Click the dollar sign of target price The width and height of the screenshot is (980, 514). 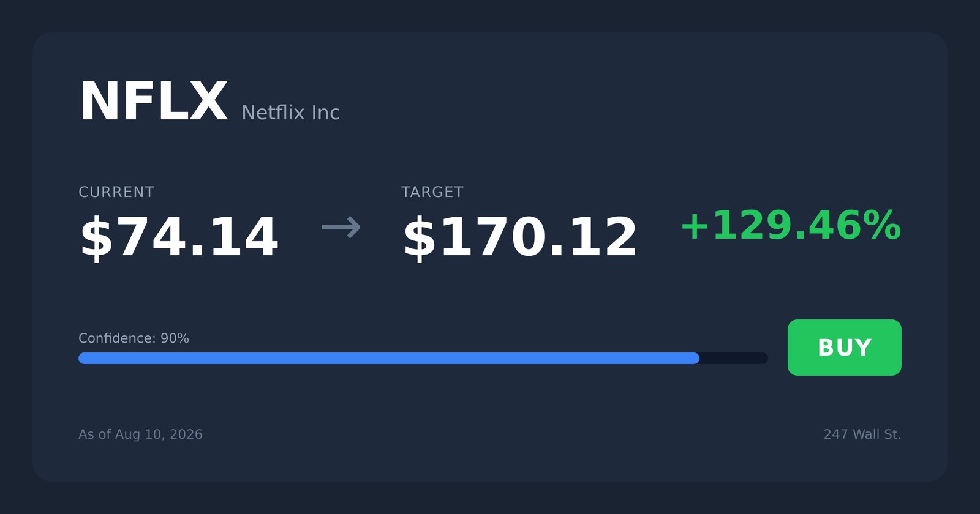coord(419,239)
